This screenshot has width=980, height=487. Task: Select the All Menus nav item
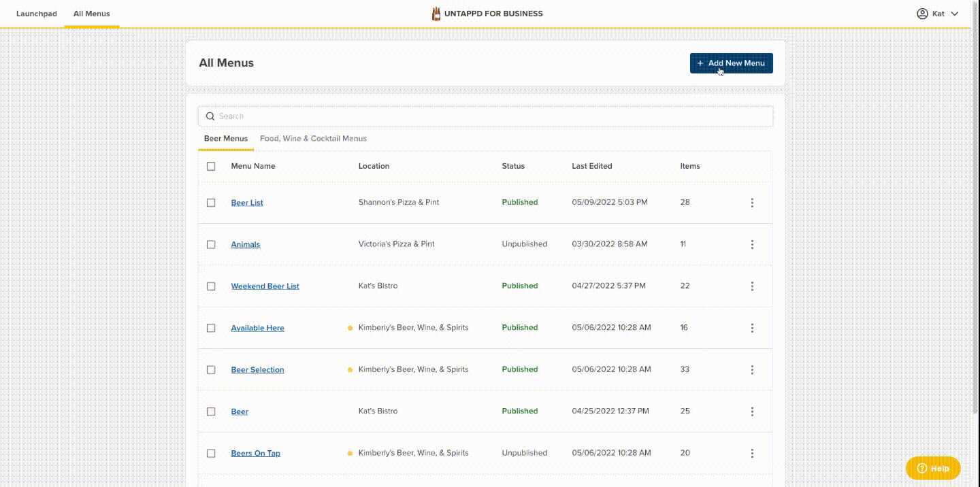92,14
